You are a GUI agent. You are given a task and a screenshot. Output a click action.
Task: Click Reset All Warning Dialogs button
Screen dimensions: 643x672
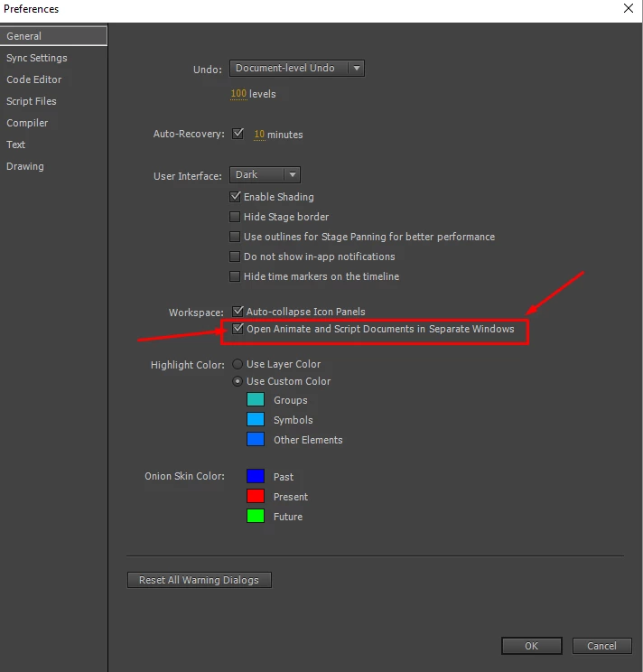[x=200, y=580]
